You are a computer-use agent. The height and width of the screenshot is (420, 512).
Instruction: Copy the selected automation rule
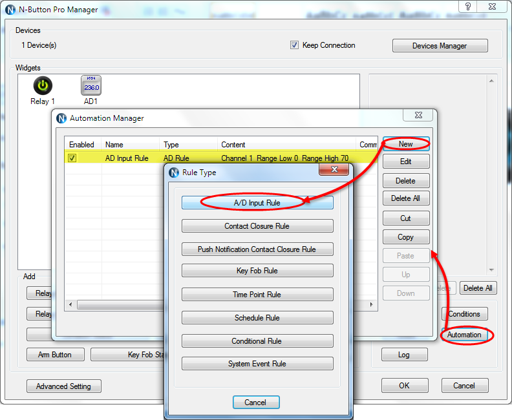pos(406,237)
